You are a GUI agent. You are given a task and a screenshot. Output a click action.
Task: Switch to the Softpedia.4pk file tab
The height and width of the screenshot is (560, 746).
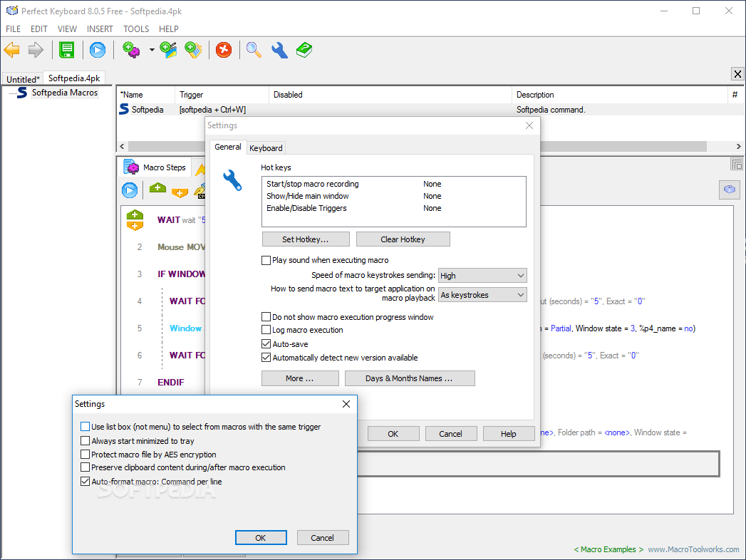[74, 78]
